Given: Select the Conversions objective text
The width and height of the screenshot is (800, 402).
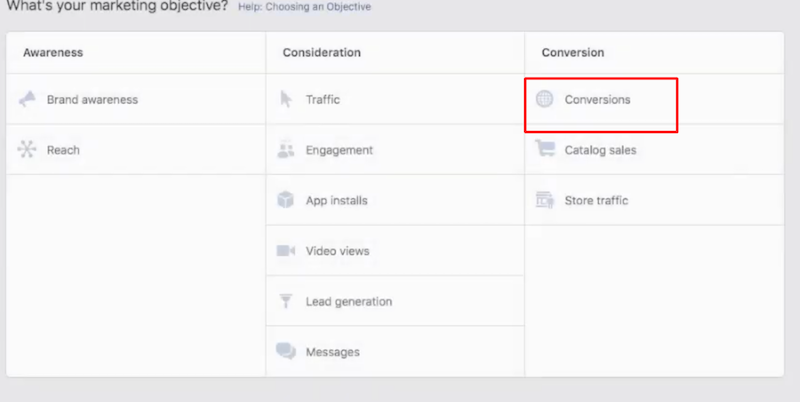Looking at the screenshot, I should coord(597,100).
